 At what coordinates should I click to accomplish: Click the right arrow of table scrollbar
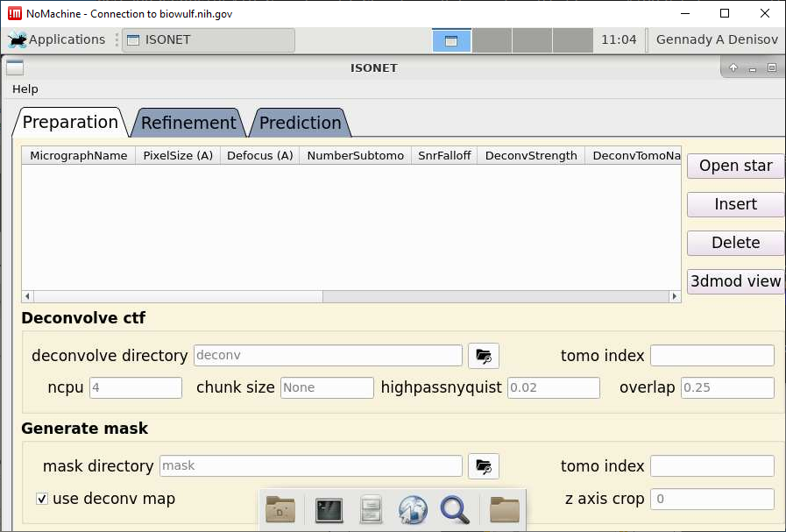[675, 297]
